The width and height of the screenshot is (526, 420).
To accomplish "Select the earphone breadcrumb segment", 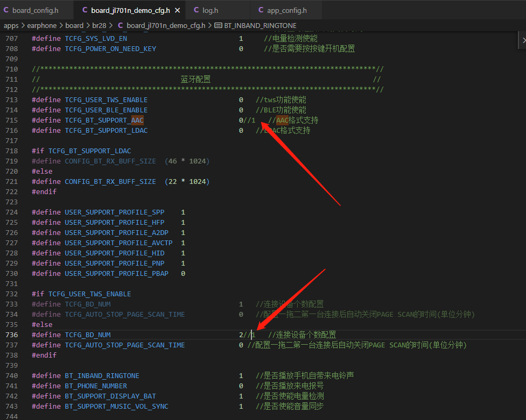I will [42, 25].
